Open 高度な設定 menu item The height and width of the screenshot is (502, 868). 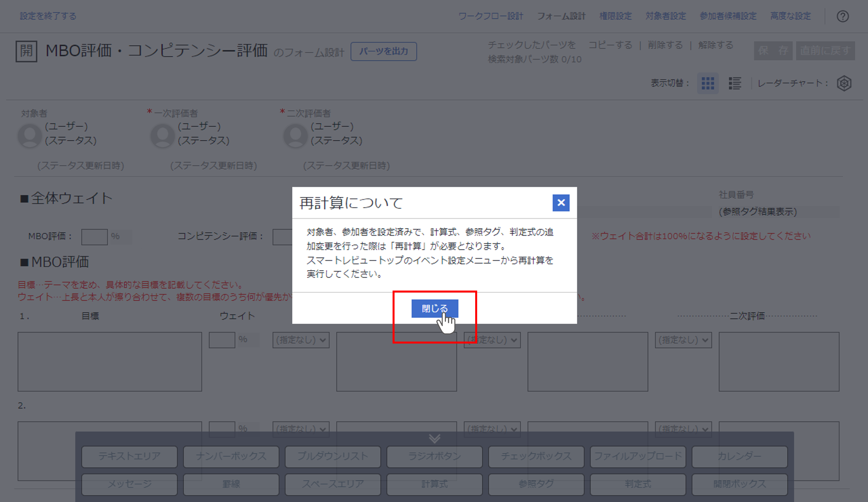coord(791,16)
